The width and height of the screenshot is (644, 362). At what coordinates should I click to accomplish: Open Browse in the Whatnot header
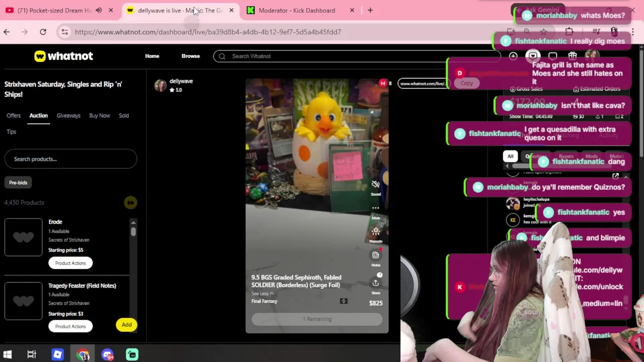click(x=191, y=56)
